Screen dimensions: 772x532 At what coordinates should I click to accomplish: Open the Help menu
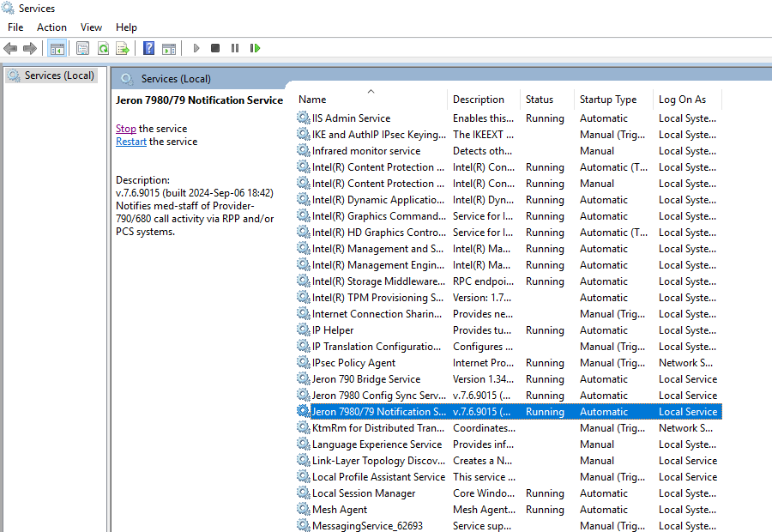tap(126, 27)
